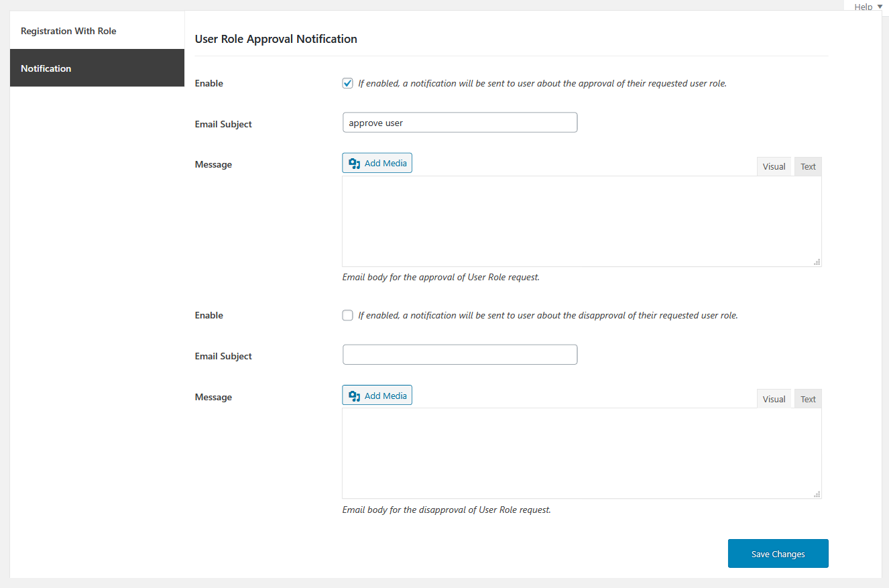
Task: Switch approval editor to Text mode
Action: [807, 166]
